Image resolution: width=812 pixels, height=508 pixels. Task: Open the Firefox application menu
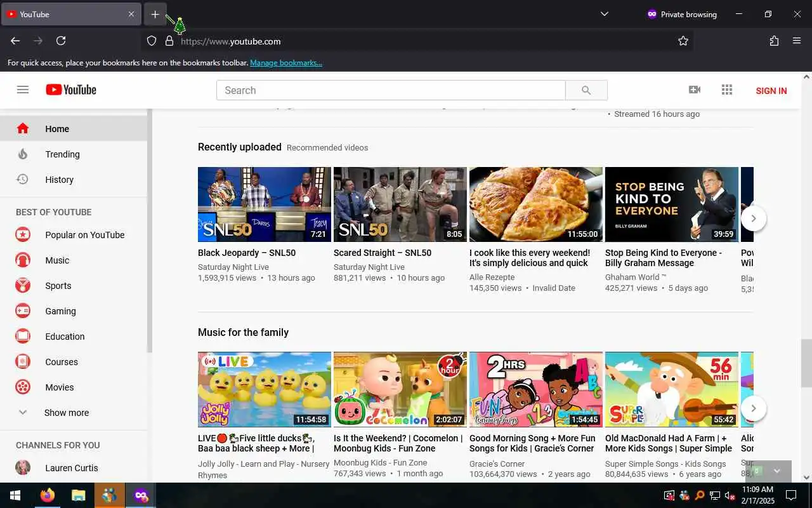click(x=797, y=41)
